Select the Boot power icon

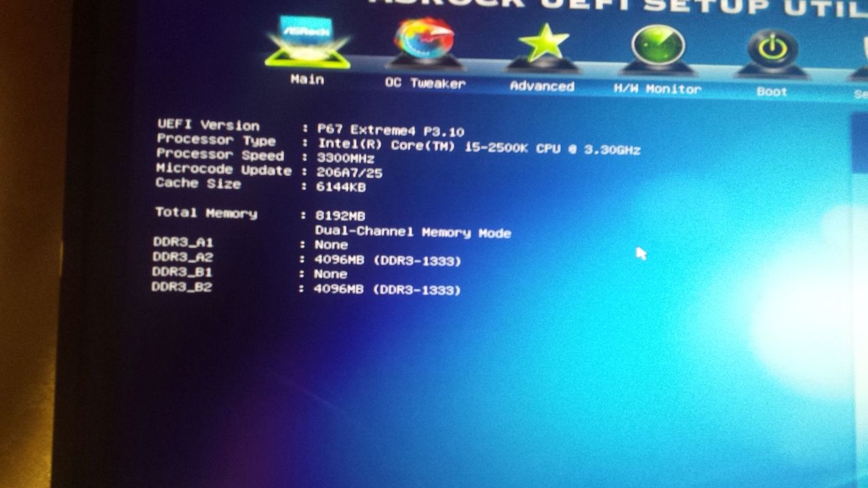point(772,54)
